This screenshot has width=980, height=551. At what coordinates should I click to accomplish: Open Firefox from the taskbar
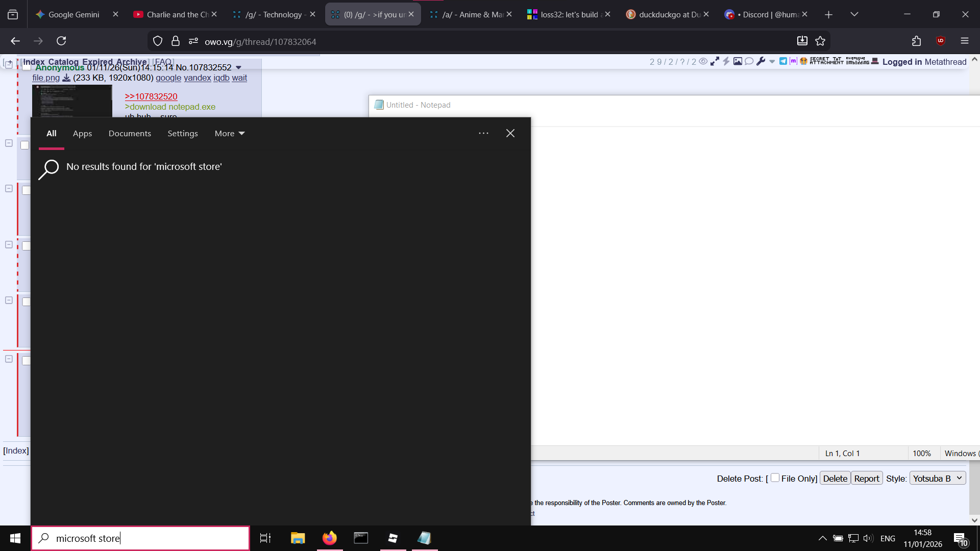point(330,538)
